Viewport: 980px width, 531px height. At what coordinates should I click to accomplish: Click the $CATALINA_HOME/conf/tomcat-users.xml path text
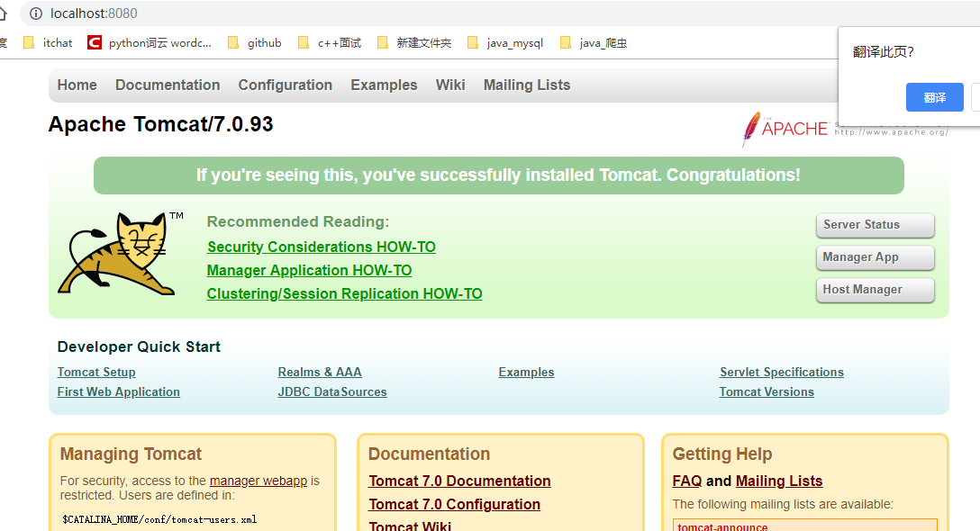tap(159, 519)
